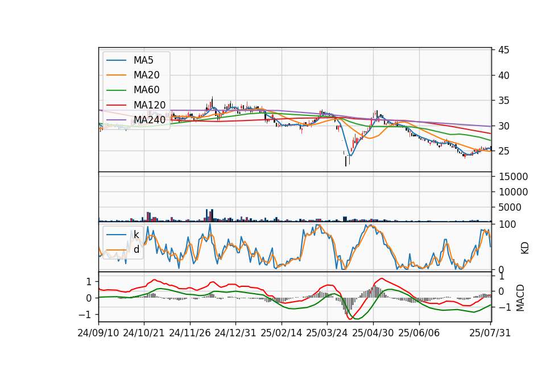Viewport: 546px width, 392px height.
Task: Click the green MA60 legend line sample
Action: 116,90
